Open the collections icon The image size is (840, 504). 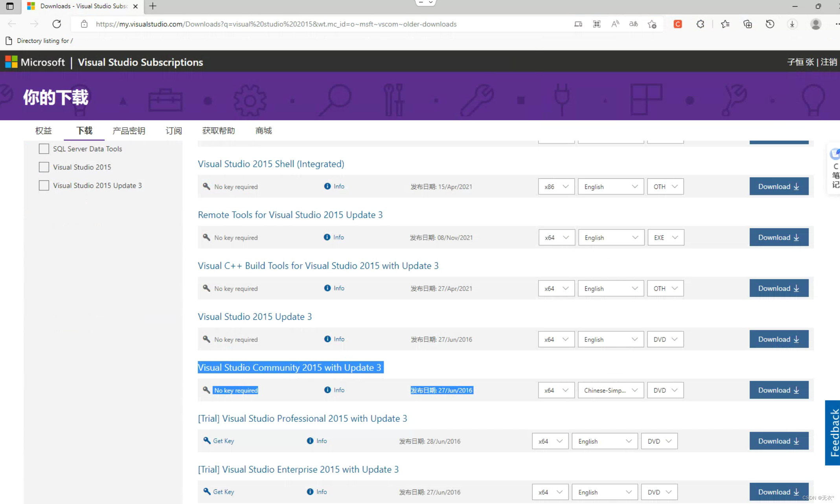[748, 24]
